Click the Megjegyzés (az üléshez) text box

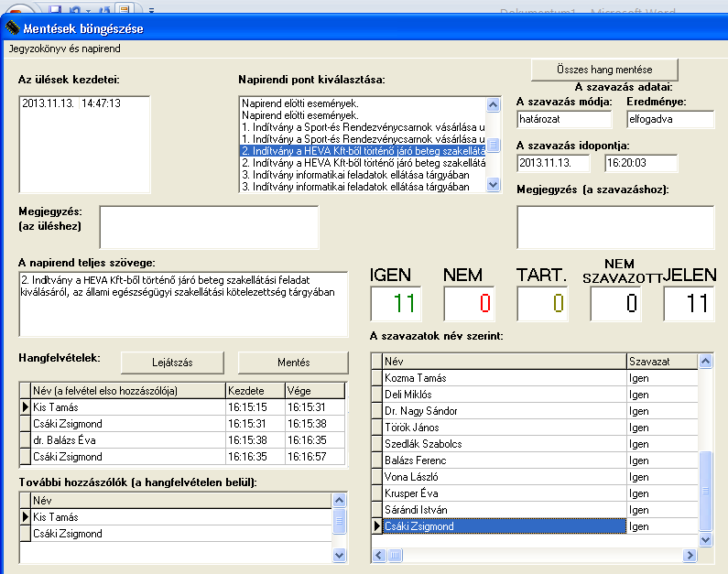point(209,227)
